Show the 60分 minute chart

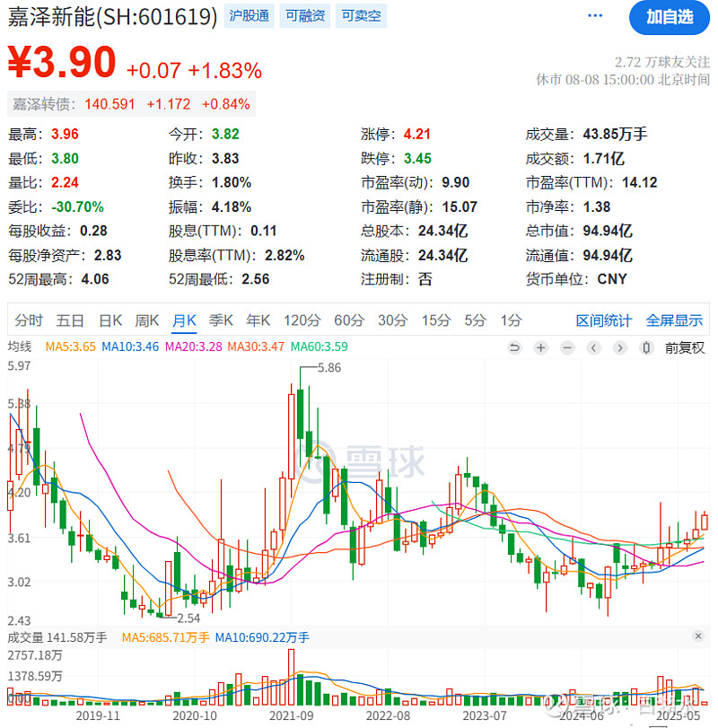[x=349, y=320]
